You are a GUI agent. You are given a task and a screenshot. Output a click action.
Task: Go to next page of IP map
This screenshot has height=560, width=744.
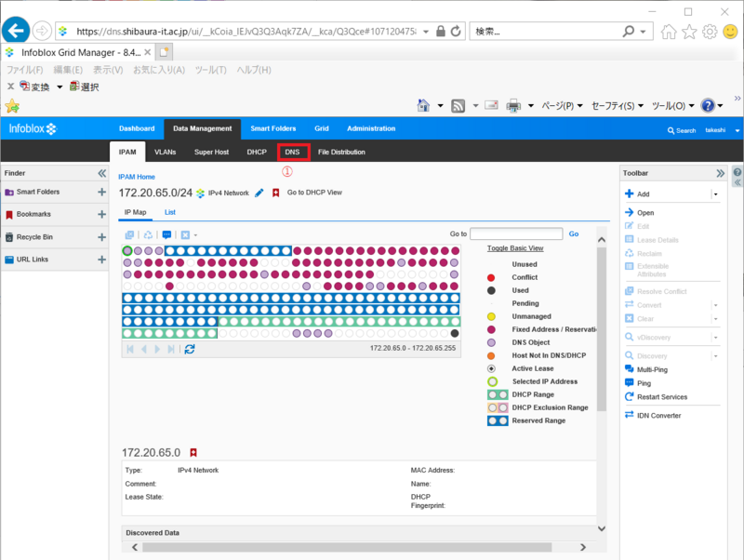pyautogui.click(x=157, y=349)
